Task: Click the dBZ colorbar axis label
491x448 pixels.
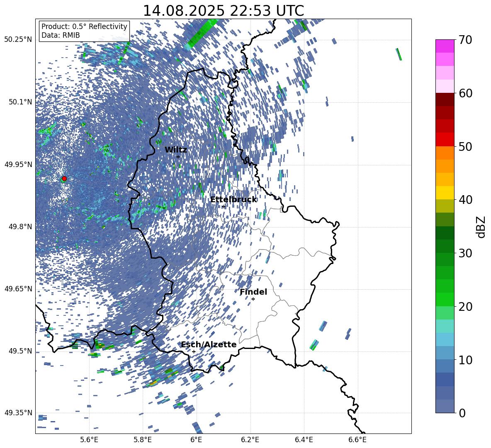Action: coord(481,227)
